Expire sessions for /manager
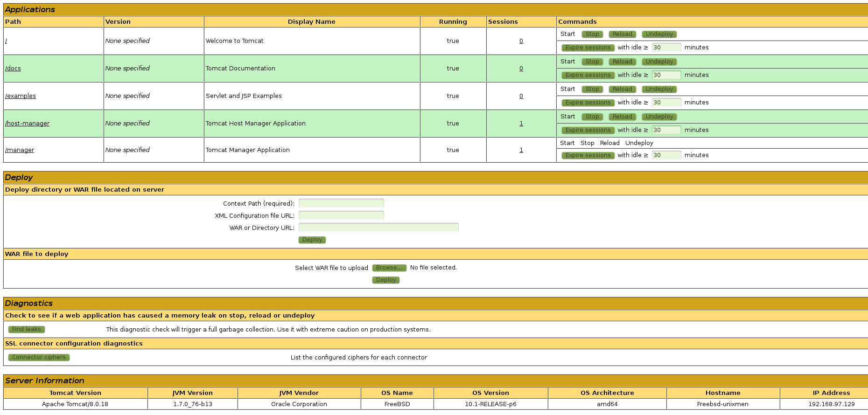 click(588, 155)
